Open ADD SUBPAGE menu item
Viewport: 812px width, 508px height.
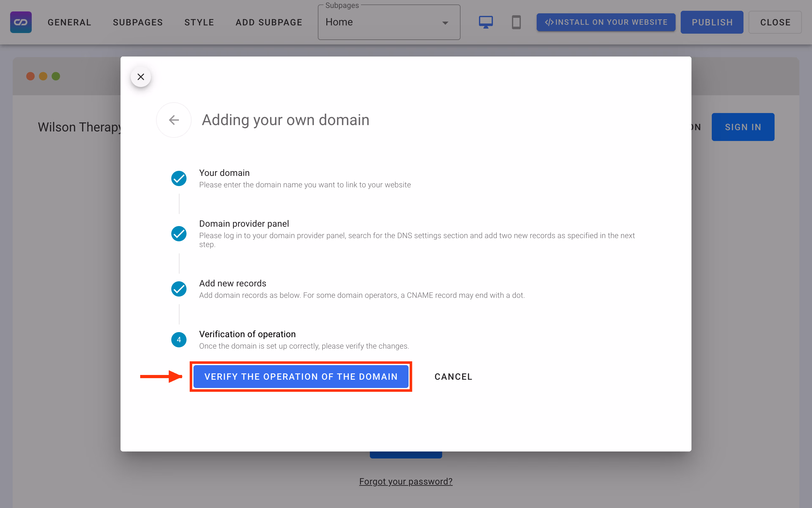tap(269, 22)
